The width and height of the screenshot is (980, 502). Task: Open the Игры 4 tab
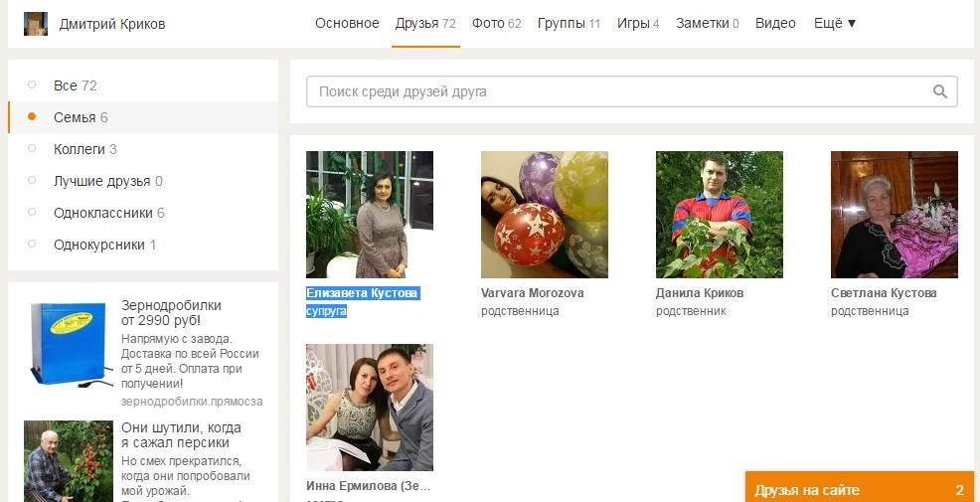pyautogui.click(x=638, y=24)
